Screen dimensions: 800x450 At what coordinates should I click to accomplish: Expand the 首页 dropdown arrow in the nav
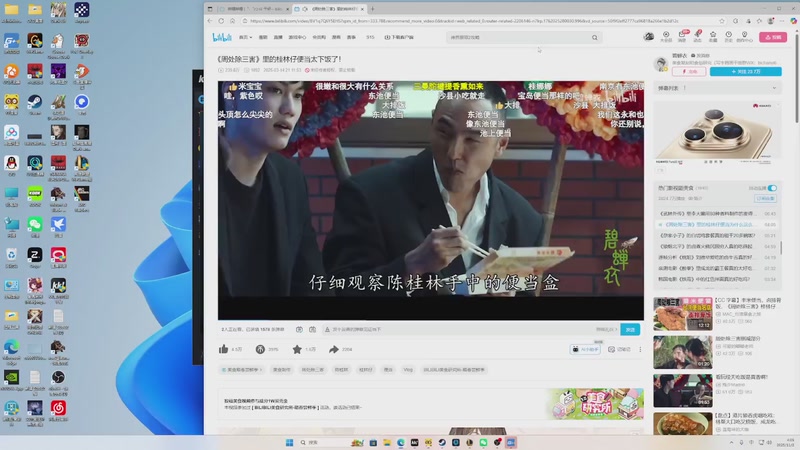[x=251, y=37]
